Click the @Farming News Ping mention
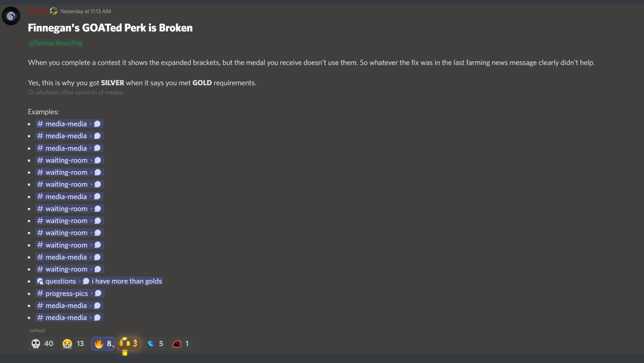This screenshot has height=363, width=644. (x=55, y=43)
